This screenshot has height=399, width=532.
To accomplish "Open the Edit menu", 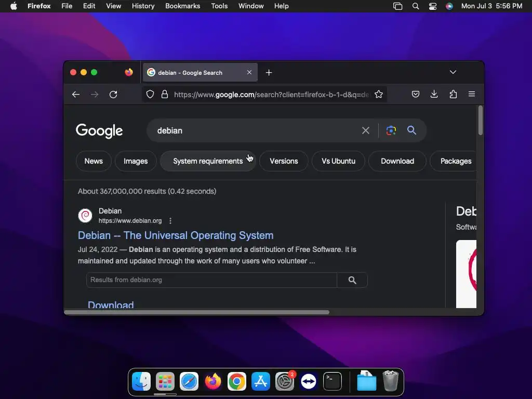I will point(89,6).
